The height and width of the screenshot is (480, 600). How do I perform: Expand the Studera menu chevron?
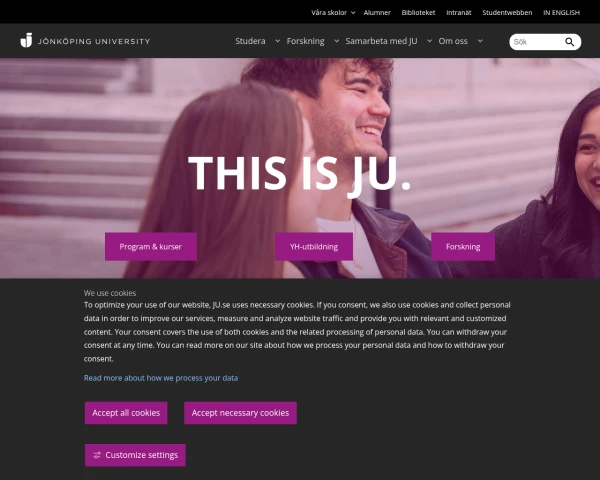click(277, 41)
